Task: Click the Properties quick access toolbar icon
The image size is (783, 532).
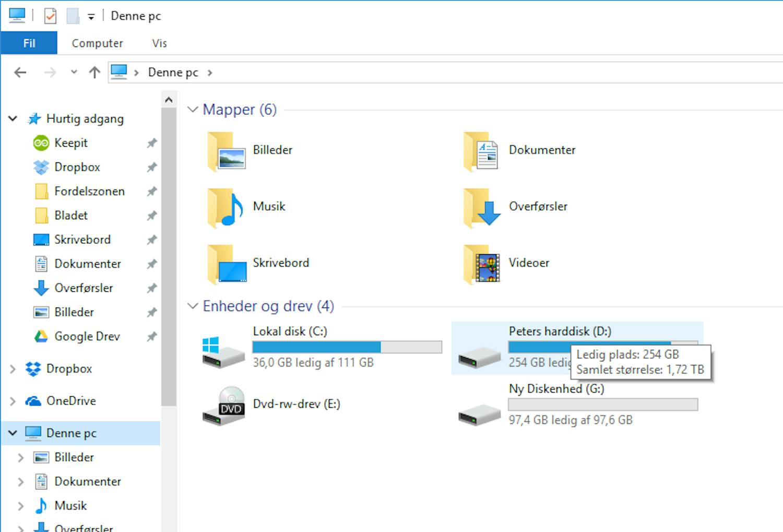Action: coord(50,16)
